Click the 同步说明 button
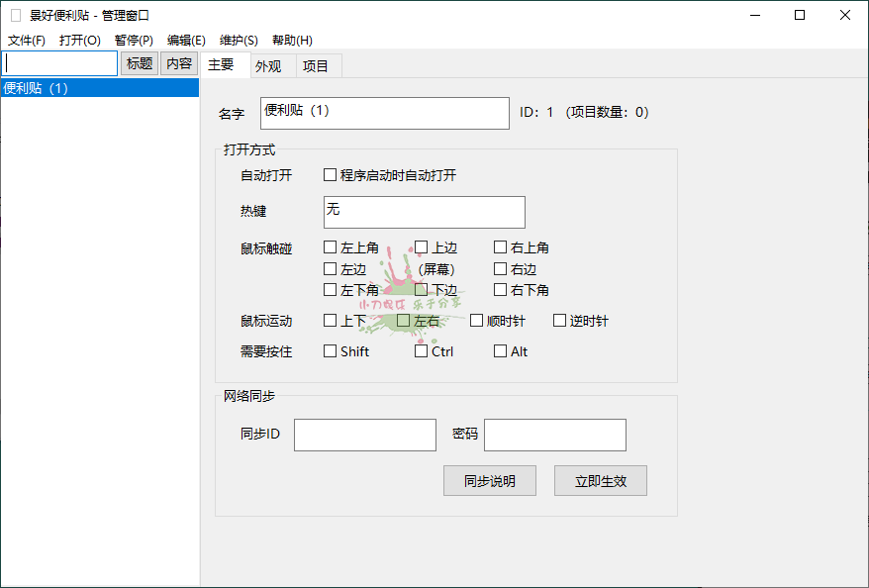The image size is (869, 588). coord(490,480)
